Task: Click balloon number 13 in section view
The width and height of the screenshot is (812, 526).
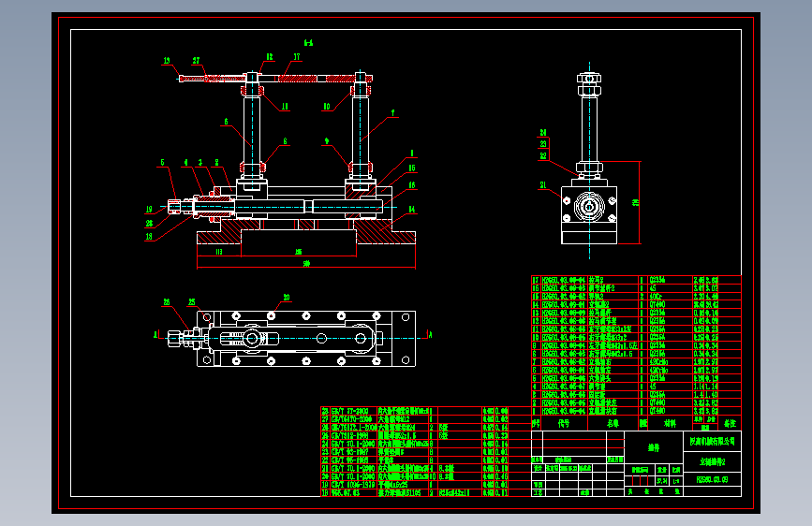Action: coord(167,61)
